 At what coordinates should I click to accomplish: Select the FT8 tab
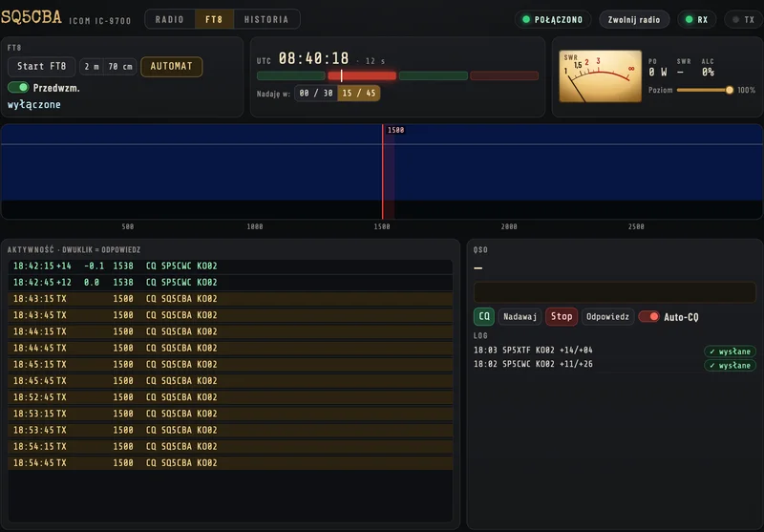click(214, 19)
